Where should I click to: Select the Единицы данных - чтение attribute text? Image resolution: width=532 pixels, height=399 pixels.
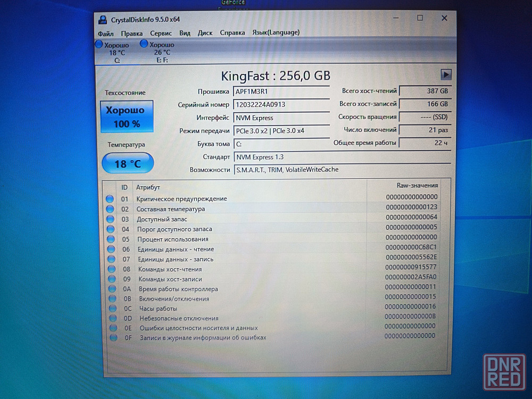click(x=176, y=249)
